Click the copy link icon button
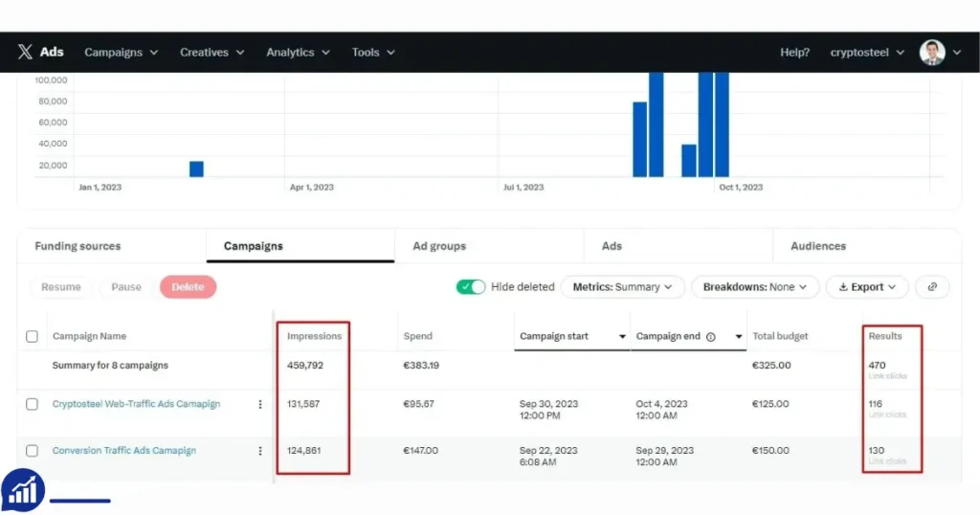This screenshot has height=515, width=980. pyautogui.click(x=932, y=287)
